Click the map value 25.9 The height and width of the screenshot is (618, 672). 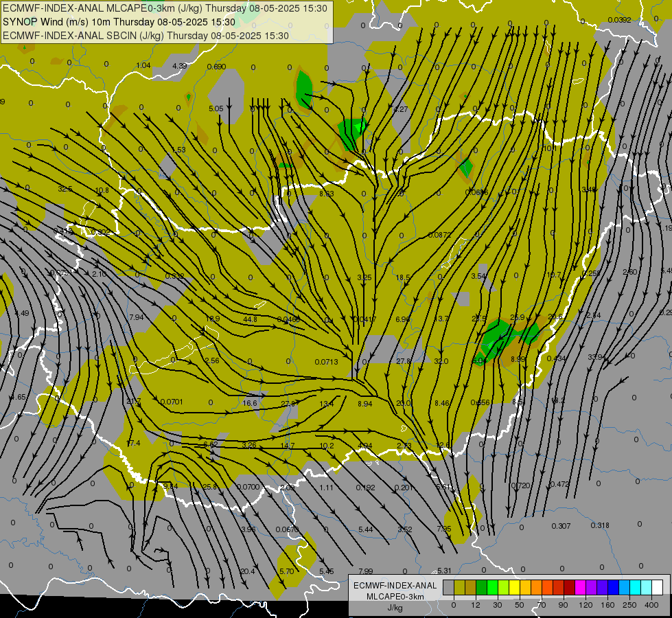click(x=518, y=317)
